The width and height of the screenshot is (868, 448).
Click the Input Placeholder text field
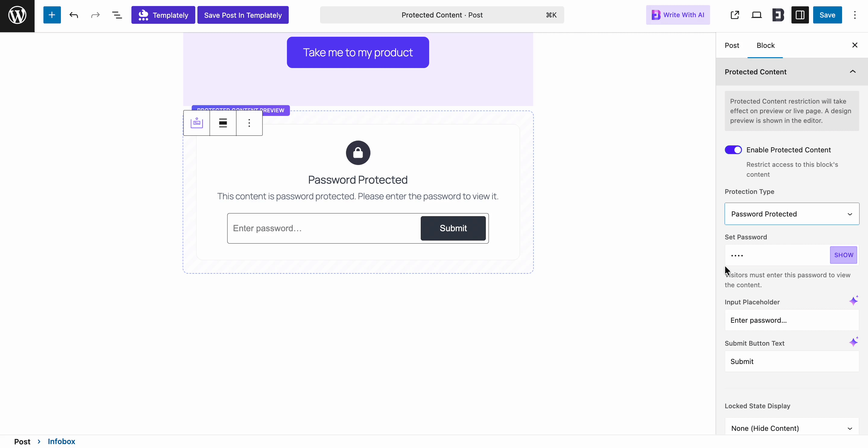791,320
